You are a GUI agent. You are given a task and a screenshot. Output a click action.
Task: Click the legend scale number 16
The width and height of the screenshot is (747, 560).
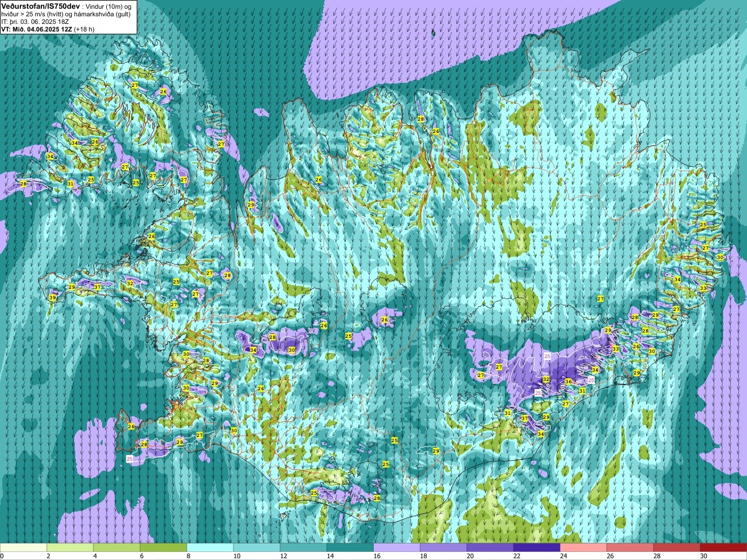(377, 556)
